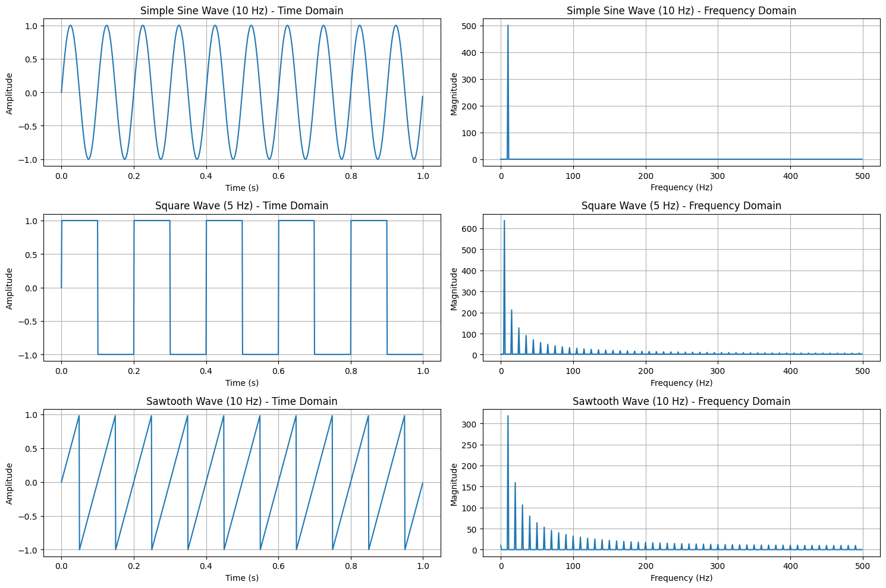The width and height of the screenshot is (886, 588).
Task: Click the '600' magnitude tick on square wave spectrum
Action: click(470, 229)
